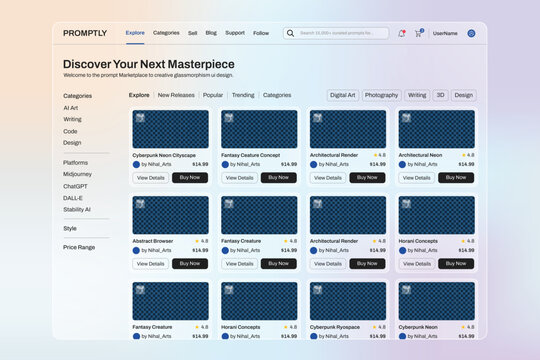
Task: Expand the Platforms sidebar section
Action: click(75, 163)
